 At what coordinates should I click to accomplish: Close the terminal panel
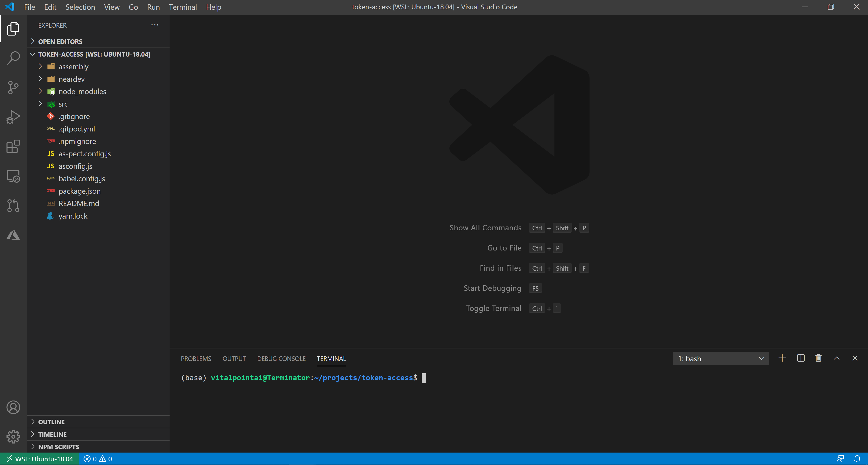coord(855,358)
